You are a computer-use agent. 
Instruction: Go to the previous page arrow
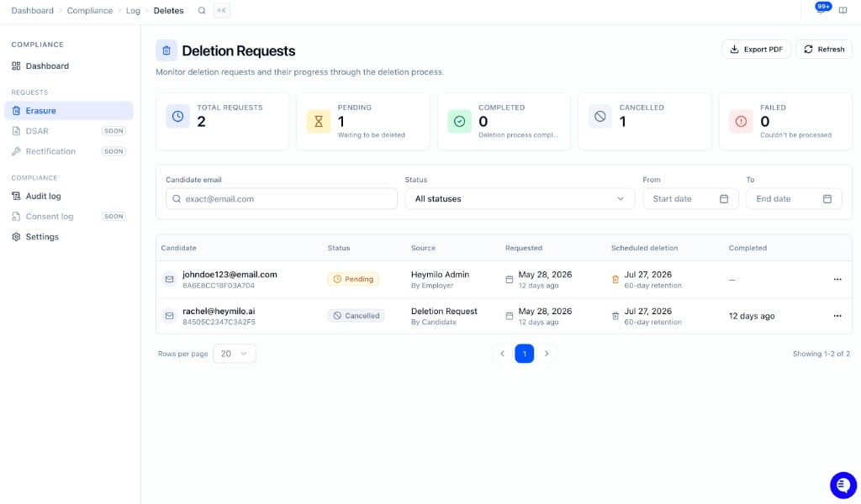tap(502, 354)
